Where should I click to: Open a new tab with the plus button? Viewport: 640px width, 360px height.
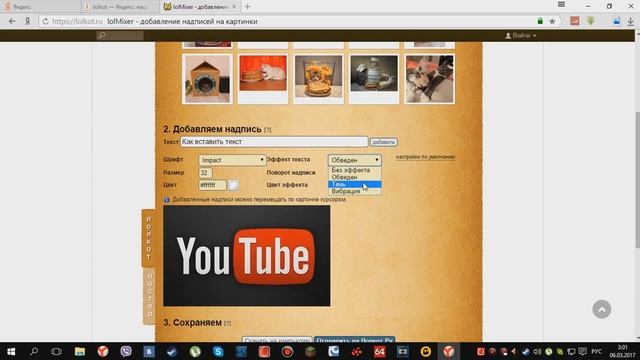[247, 7]
